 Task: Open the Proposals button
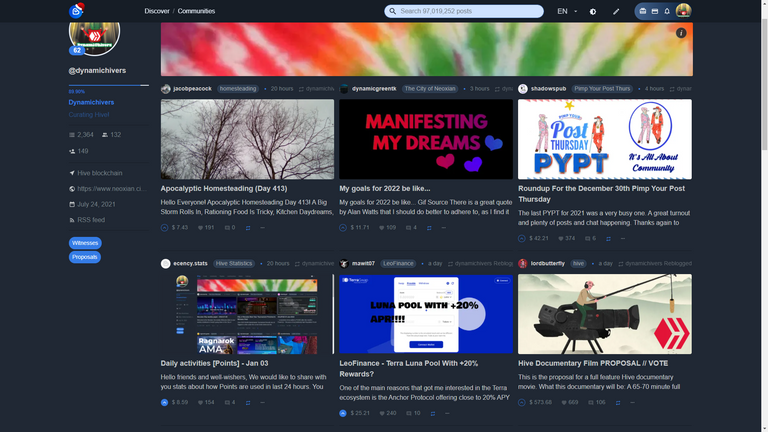pos(85,257)
